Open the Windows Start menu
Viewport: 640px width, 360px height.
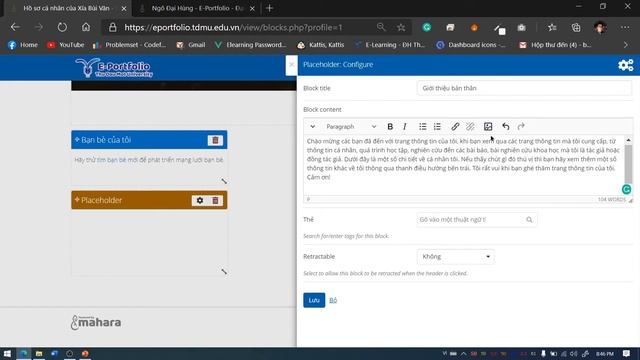click(7, 353)
